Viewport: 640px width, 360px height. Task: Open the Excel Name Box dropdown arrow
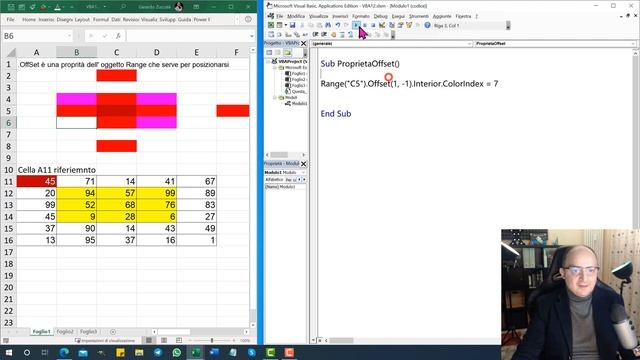[x=69, y=36]
